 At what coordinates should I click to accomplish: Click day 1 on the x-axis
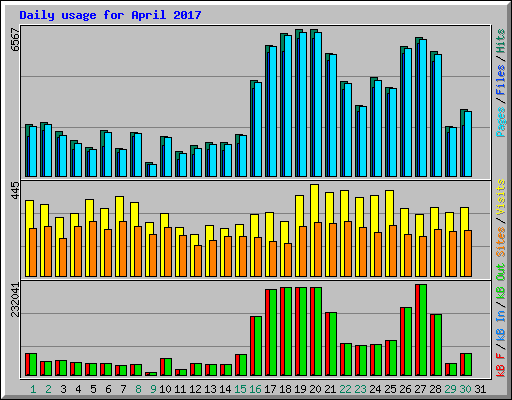33,389
